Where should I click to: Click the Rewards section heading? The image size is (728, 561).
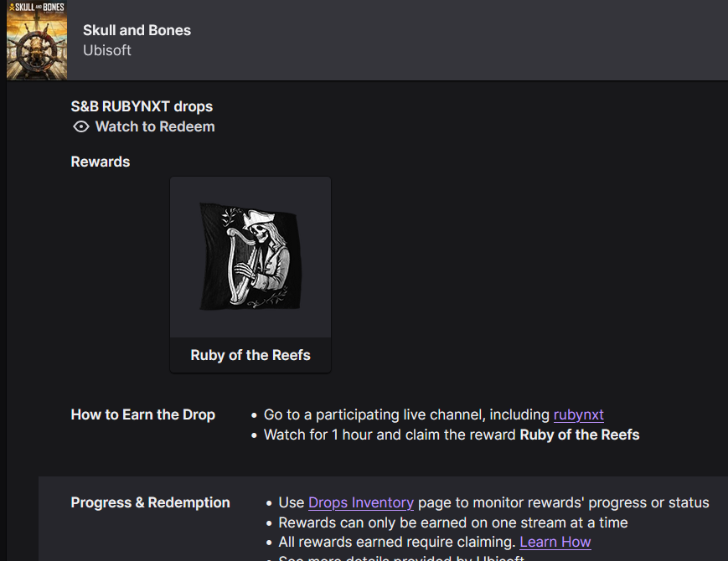[x=101, y=162]
